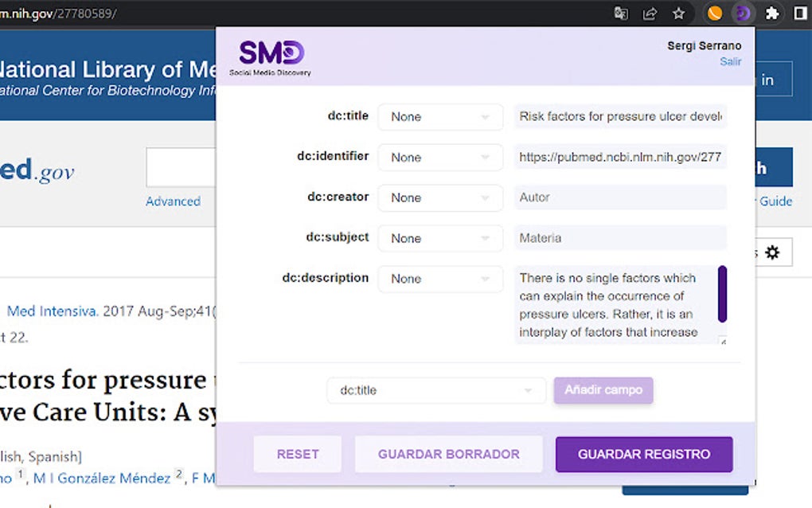Screen dimensions: 812x508
Task: Click the SMD logo in the popup
Action: (x=269, y=56)
